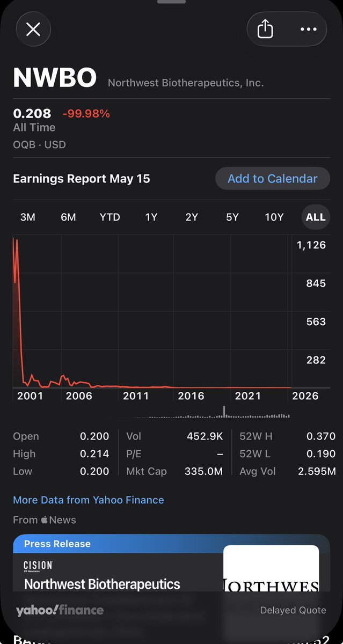The height and width of the screenshot is (644, 343).
Task: Select the ALL chart range
Action: 316,217
